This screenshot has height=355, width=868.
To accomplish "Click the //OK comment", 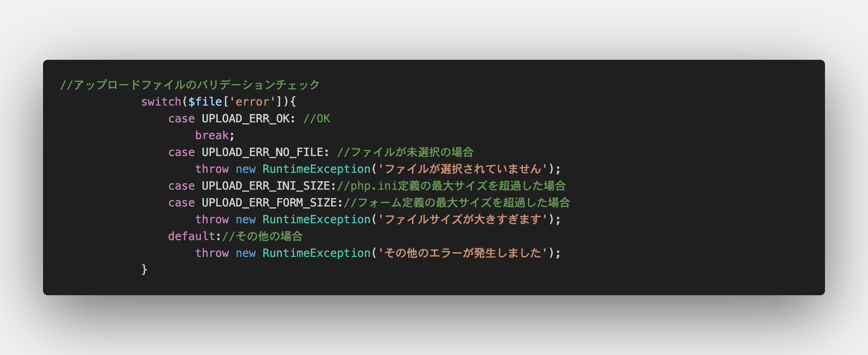I will click(x=317, y=119).
